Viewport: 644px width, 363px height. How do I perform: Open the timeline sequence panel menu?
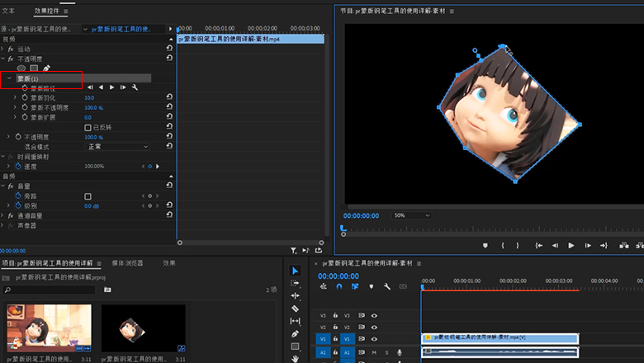pos(419,263)
